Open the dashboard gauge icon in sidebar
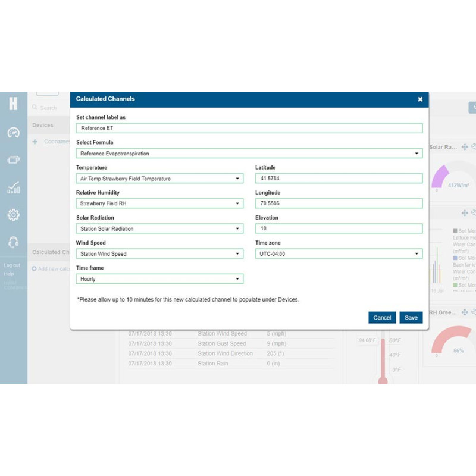This screenshot has height=476, width=476. (13, 132)
